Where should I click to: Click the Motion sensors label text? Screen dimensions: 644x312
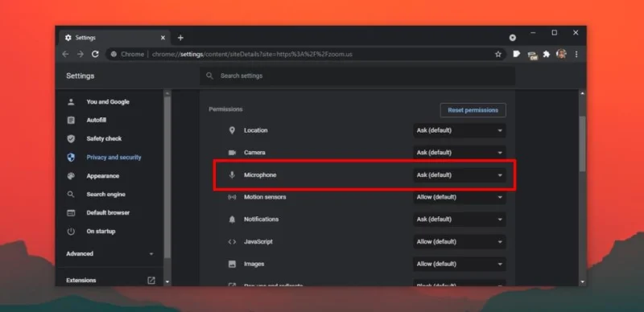click(x=265, y=197)
